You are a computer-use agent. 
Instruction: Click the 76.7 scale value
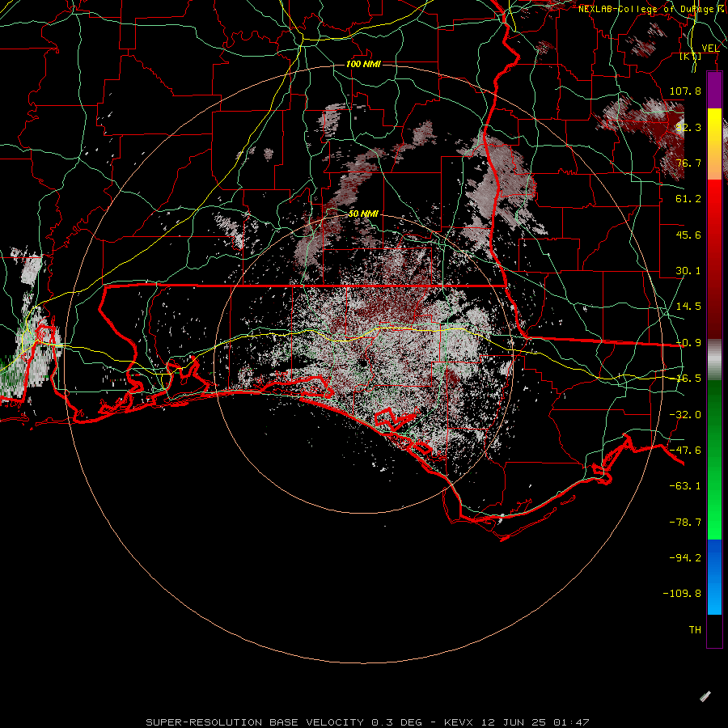tap(688, 163)
